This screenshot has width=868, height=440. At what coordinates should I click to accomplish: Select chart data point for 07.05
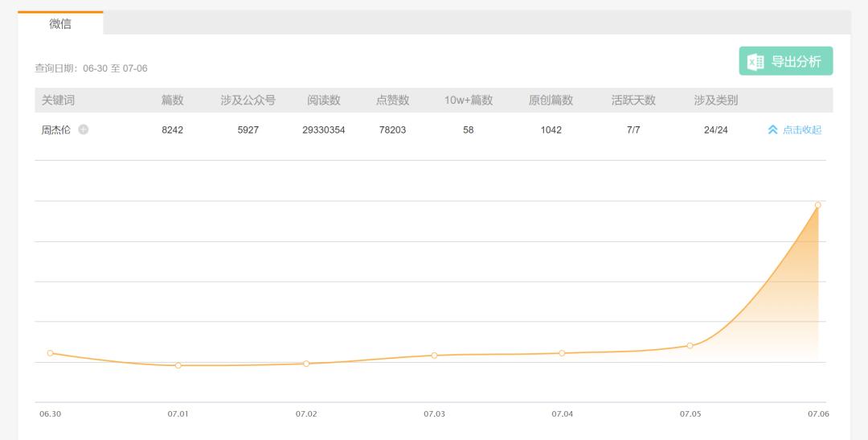point(690,346)
